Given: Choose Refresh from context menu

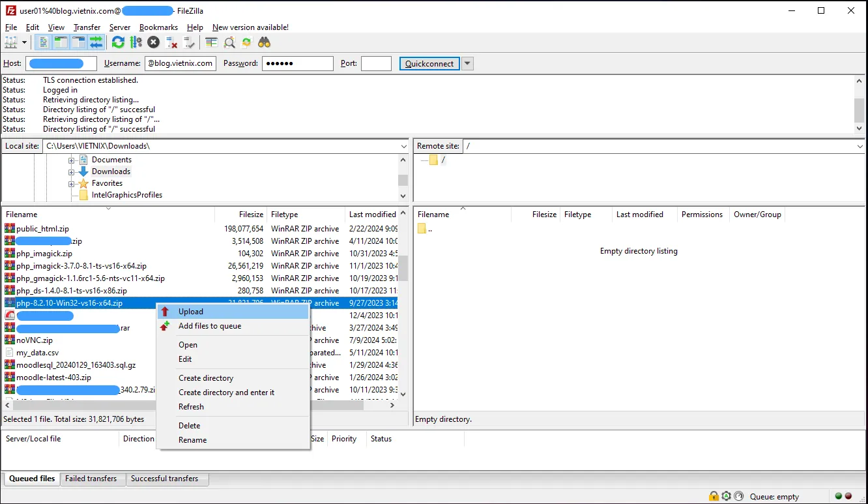Looking at the screenshot, I should click(233, 407).
